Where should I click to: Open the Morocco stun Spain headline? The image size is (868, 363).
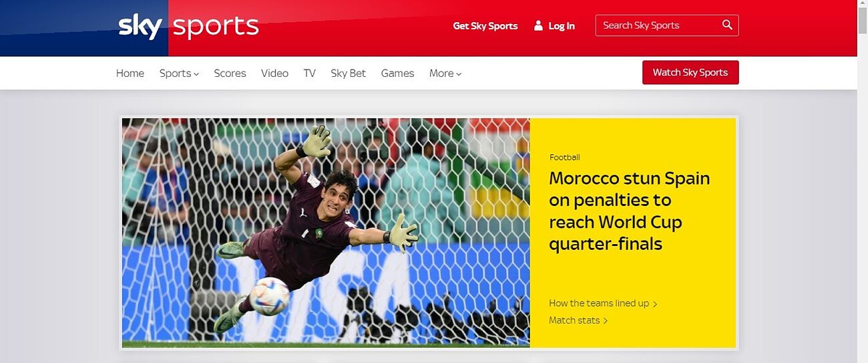coord(629,211)
